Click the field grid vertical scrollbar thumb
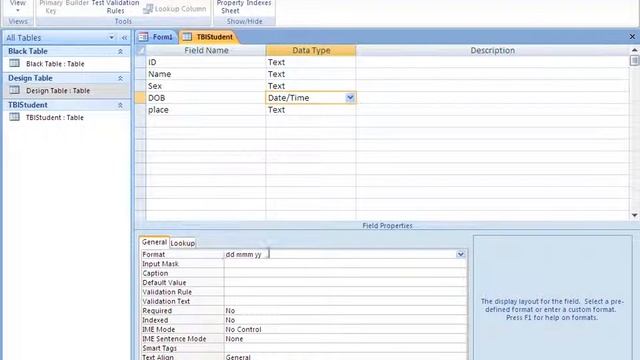The height and width of the screenshot is (360, 640). [x=634, y=60]
